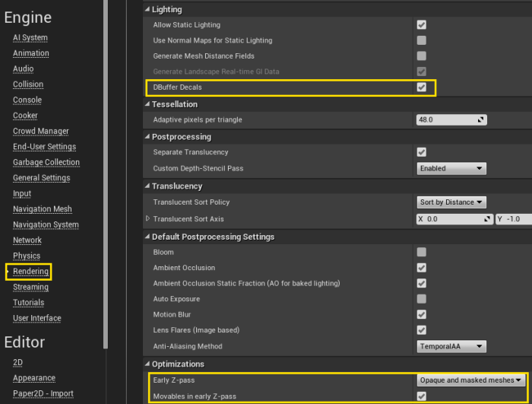Enable Use Normal Maps for Static Lighting
This screenshot has height=404, width=532.
click(x=422, y=40)
